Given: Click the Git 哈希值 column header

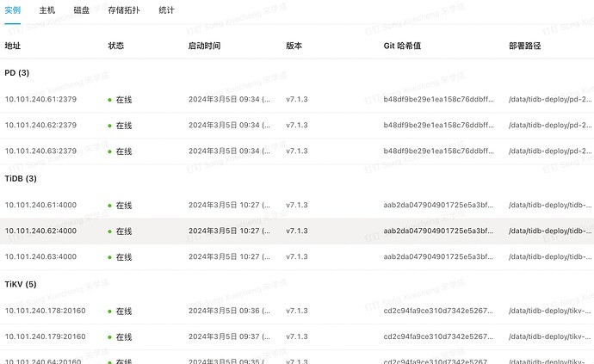Looking at the screenshot, I should tap(402, 46).
